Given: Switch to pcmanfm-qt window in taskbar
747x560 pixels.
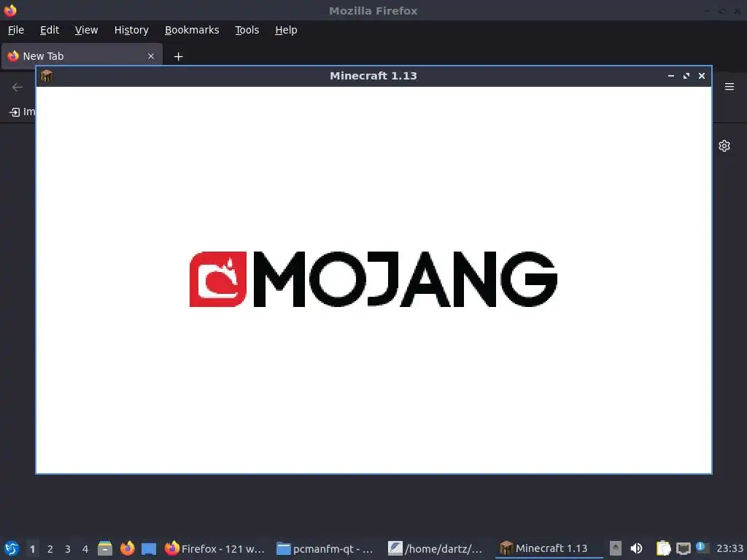Looking at the screenshot, I should click(x=325, y=548).
